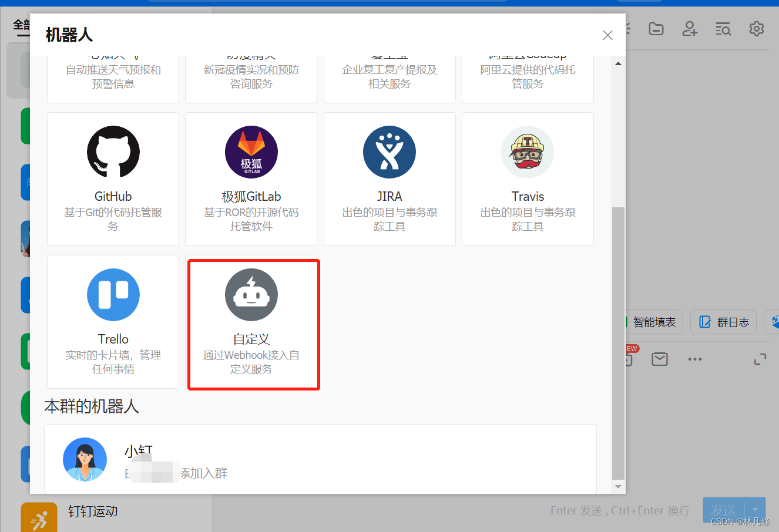Click the 钉钉运动 conversation name

click(93, 511)
